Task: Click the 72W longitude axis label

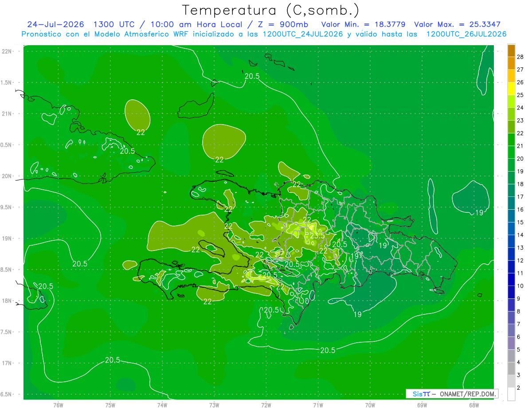Action: click(266, 405)
